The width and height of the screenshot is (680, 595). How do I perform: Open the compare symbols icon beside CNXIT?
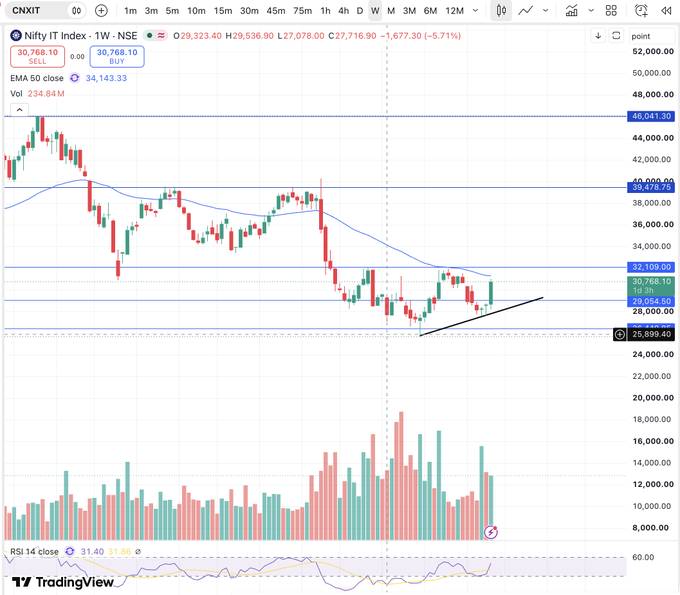[x=76, y=10]
